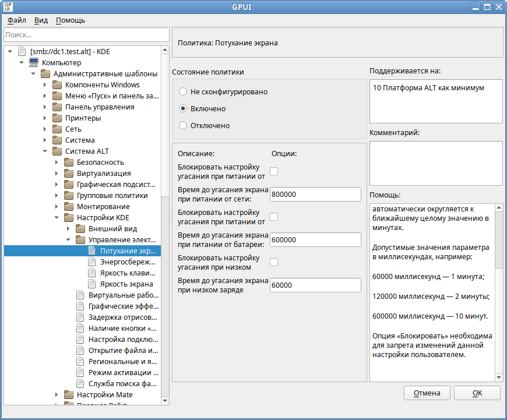Click folder icon of Безопасность
The image size is (507, 420).
(69, 162)
